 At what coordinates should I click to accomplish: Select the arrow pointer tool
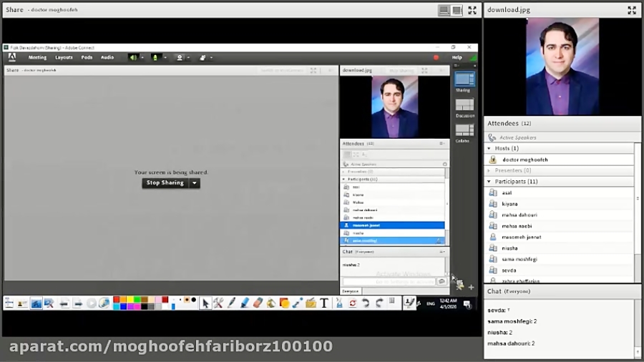[x=205, y=303]
